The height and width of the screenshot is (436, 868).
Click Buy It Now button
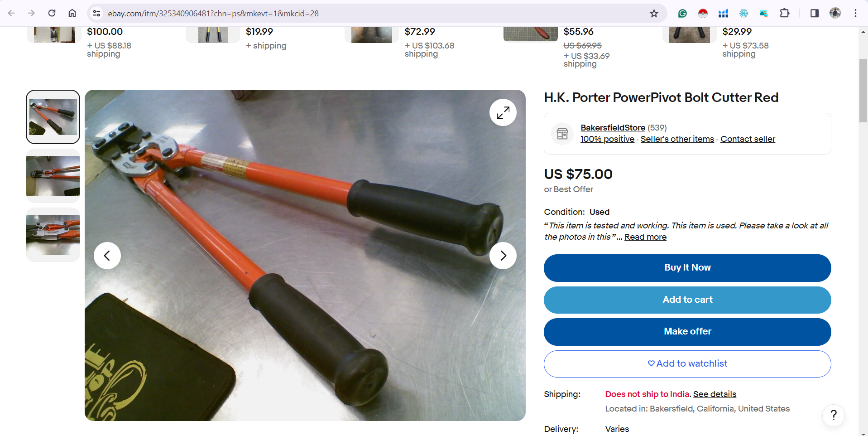pyautogui.click(x=687, y=268)
